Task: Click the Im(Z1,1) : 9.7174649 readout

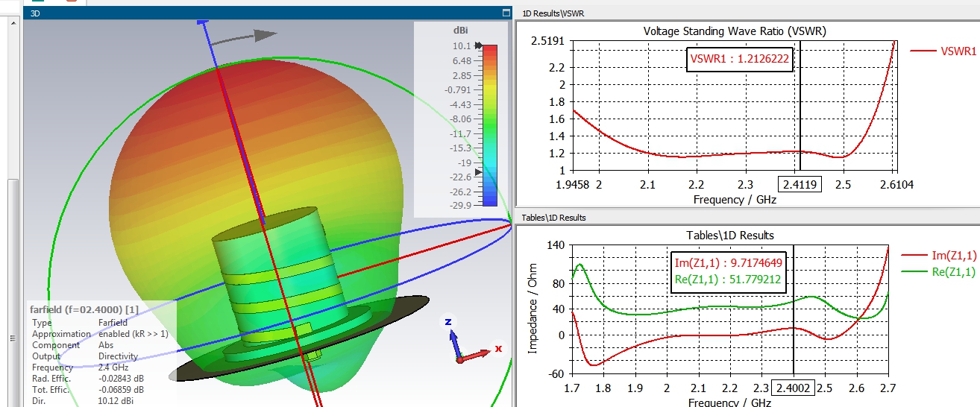Action: pyautogui.click(x=730, y=263)
